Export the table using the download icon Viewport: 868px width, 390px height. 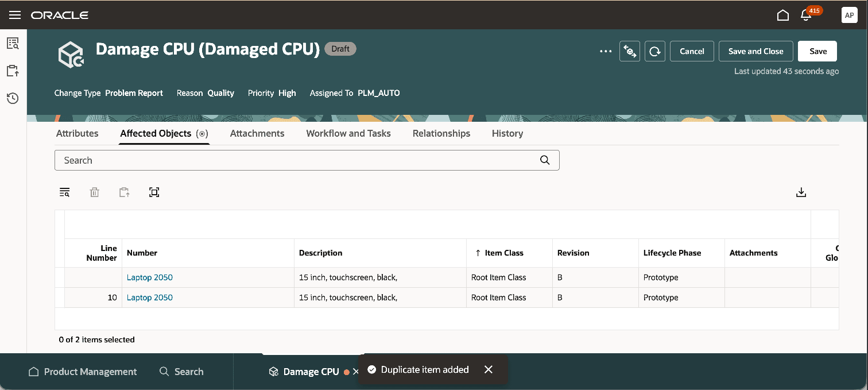pyautogui.click(x=801, y=192)
